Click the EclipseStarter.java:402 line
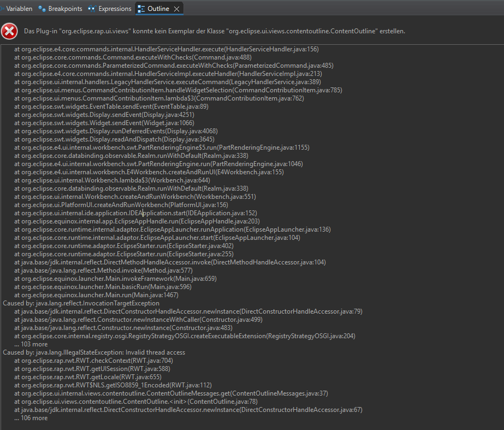Viewport: 504px width, 430px height. click(124, 246)
